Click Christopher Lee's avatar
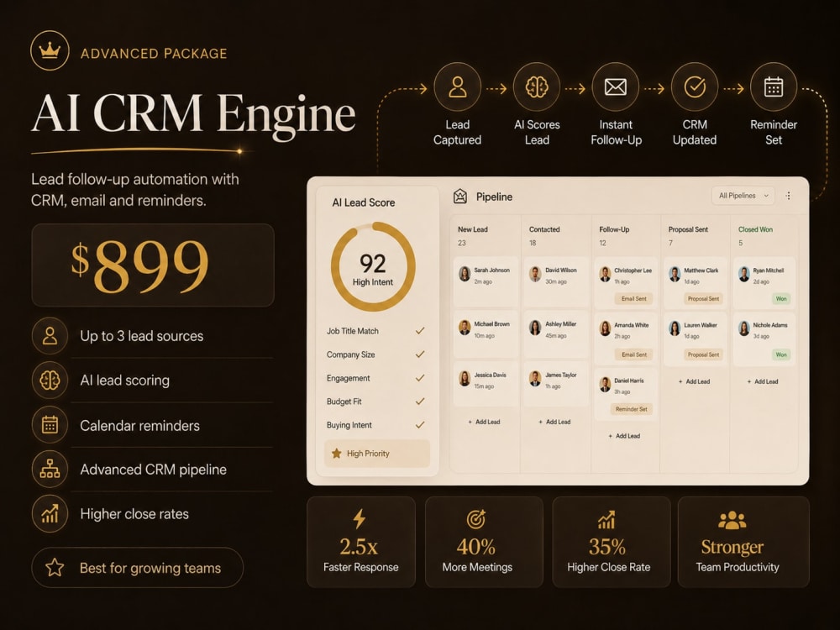 click(605, 275)
